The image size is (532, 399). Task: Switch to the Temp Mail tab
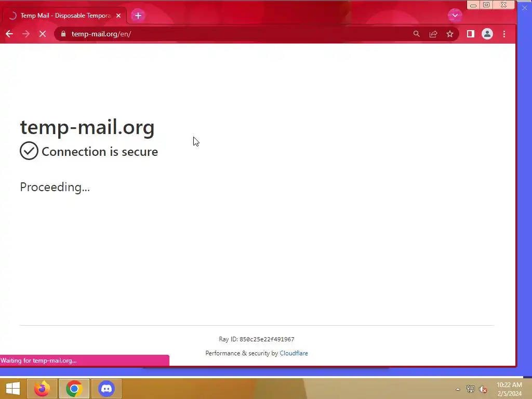coord(64,16)
